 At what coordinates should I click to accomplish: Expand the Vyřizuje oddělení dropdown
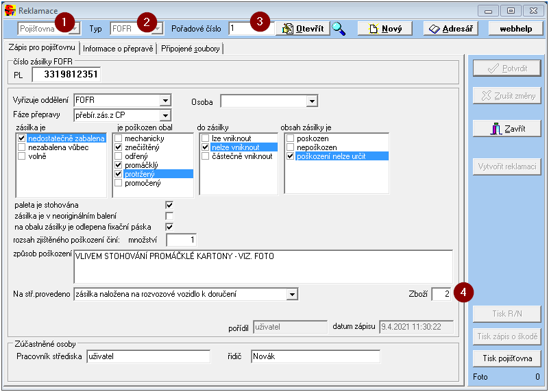pos(164,101)
